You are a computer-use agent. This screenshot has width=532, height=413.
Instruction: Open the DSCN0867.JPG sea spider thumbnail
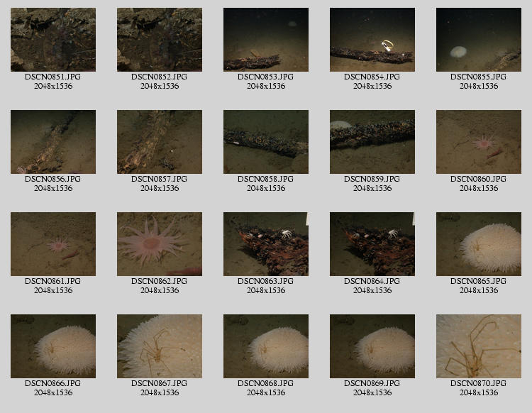click(x=160, y=346)
